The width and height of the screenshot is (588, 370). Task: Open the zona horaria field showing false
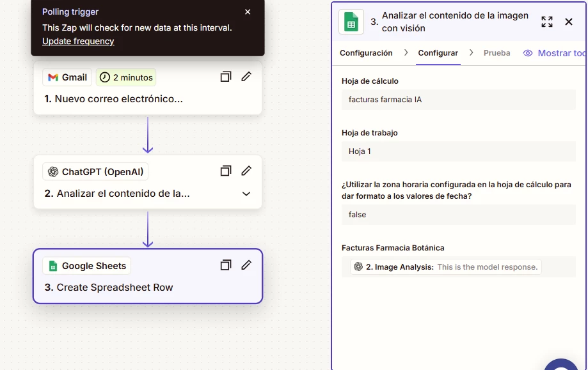click(459, 215)
